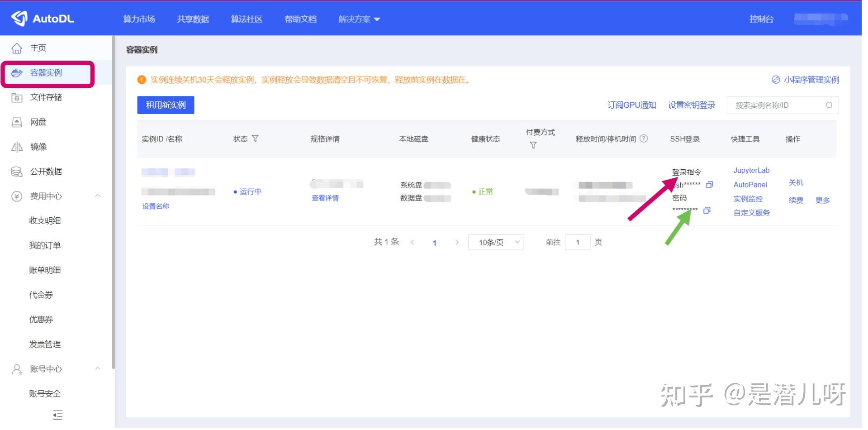Open JupyterLab from quick tools
Screen dimensions: 868x430
coord(751,170)
